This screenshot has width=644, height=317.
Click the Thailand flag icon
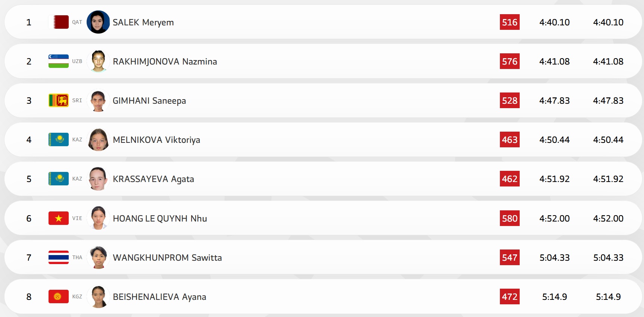(x=59, y=257)
